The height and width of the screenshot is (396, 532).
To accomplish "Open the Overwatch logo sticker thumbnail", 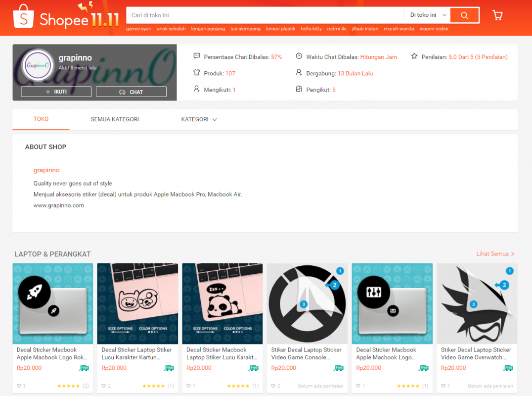I will [x=308, y=303].
